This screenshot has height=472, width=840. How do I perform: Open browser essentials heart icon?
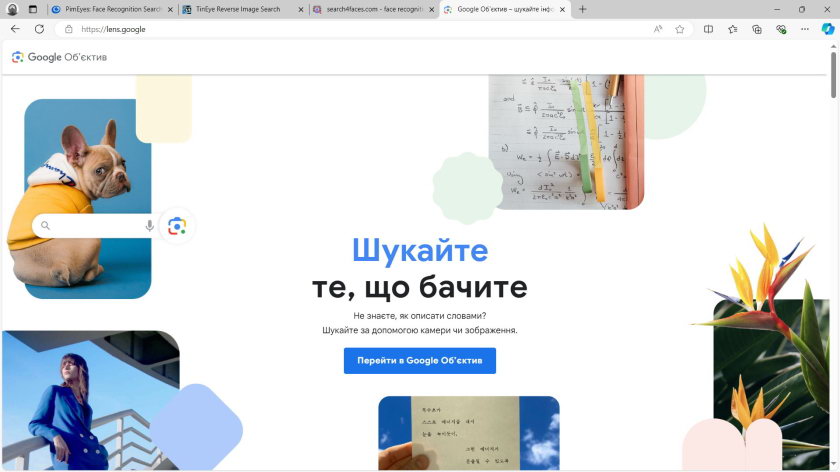click(x=781, y=29)
